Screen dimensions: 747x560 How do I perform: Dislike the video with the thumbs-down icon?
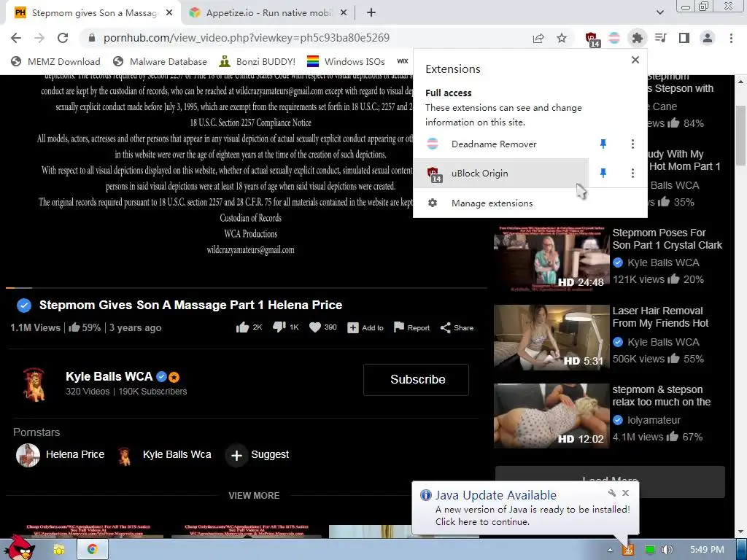279,327
